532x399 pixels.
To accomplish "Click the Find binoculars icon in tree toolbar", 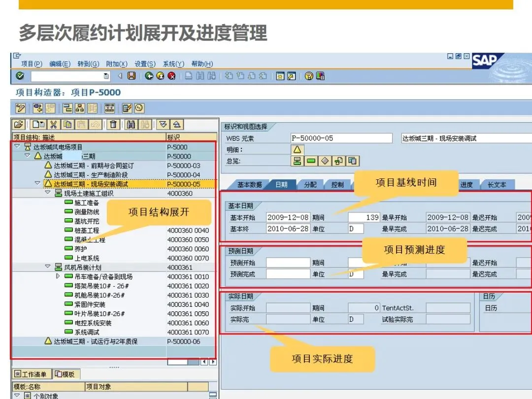I will 131,125.
